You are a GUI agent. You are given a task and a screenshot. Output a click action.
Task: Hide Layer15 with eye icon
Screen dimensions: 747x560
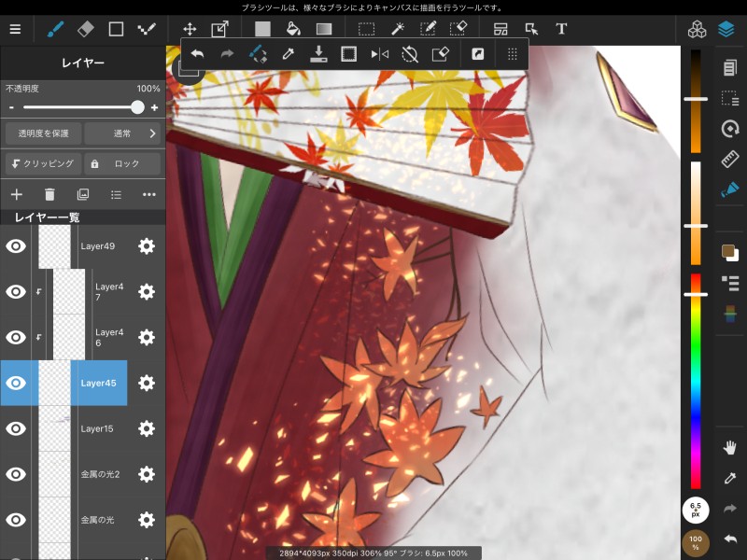(x=16, y=428)
